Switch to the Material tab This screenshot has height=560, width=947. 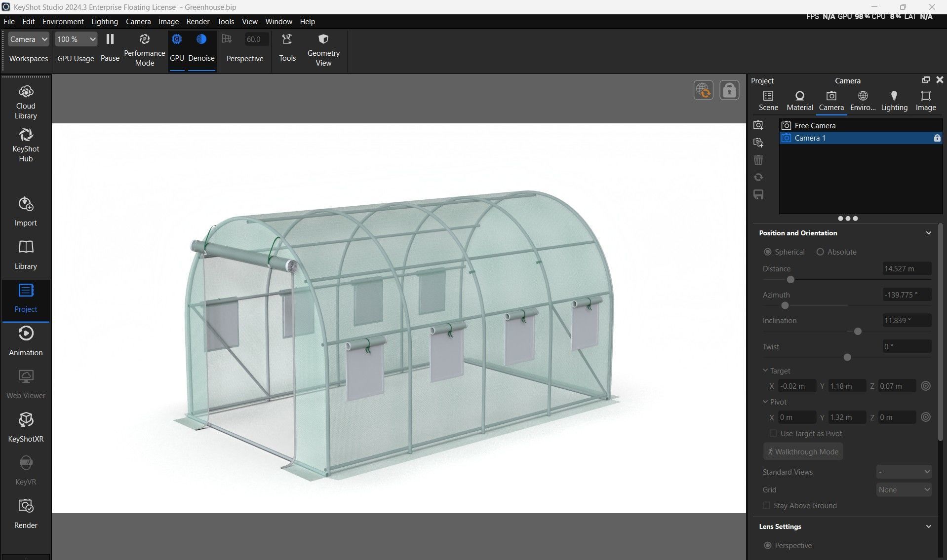coord(800,101)
